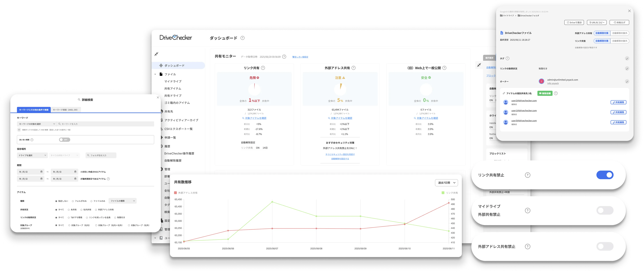
Task: Click help icon on Web上で一般公開 card
Action: 444,68
